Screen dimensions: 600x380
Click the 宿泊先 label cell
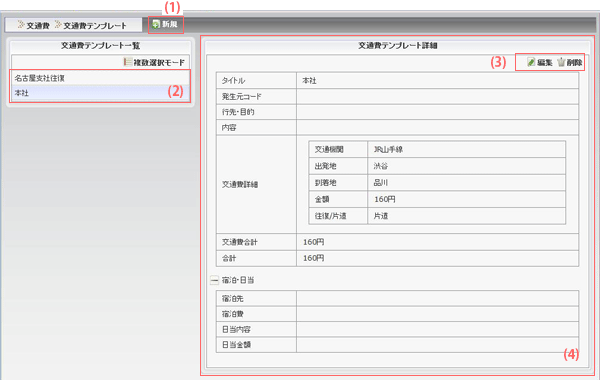pos(256,298)
